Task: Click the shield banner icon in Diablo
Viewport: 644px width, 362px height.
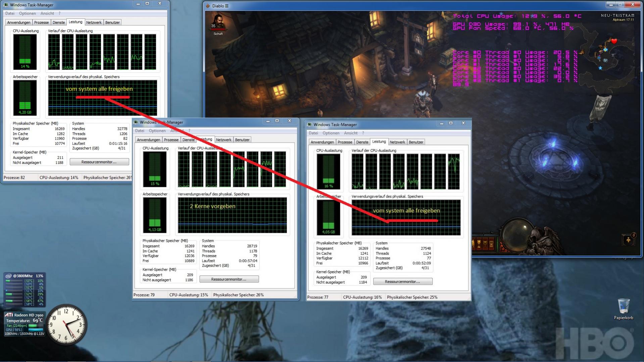Action: point(485,243)
